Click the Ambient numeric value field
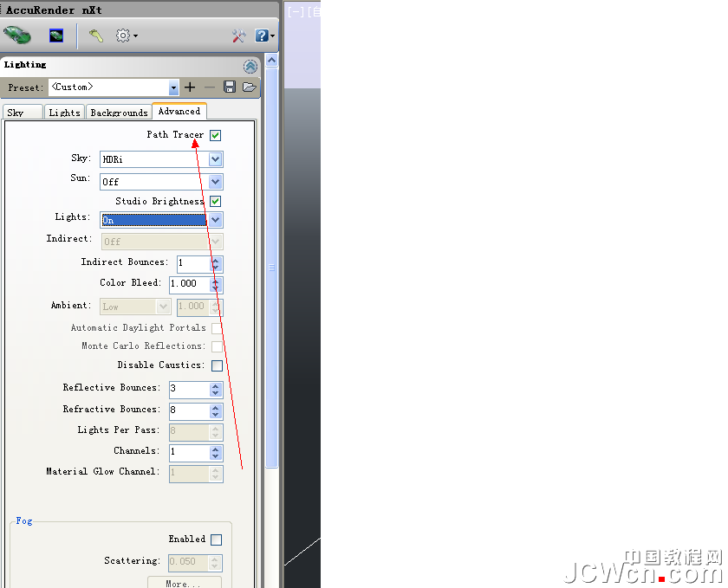 tap(193, 307)
